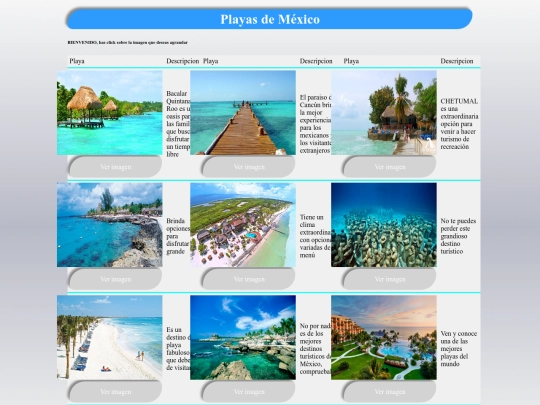Click 'No por nada es de los mejores destinos' text

pos(315,349)
